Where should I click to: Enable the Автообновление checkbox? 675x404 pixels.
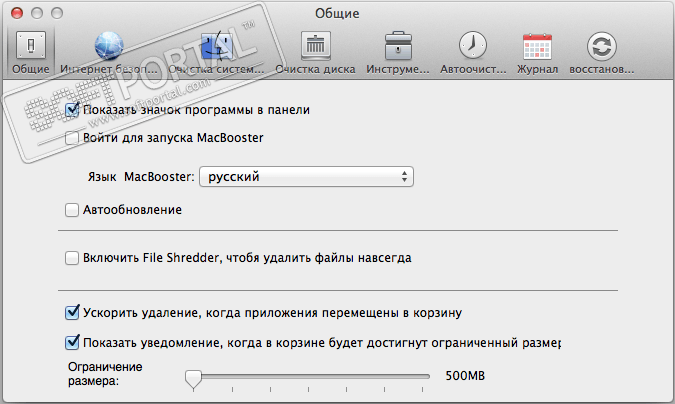[x=72, y=210]
